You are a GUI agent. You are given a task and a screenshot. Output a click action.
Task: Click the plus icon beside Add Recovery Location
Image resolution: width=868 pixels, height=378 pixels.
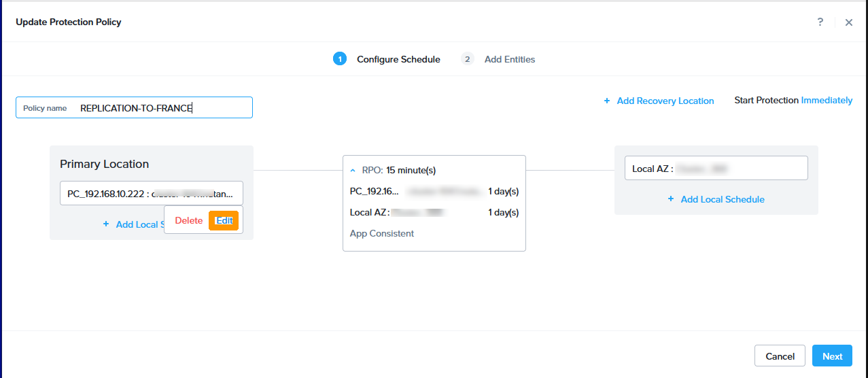tap(607, 101)
